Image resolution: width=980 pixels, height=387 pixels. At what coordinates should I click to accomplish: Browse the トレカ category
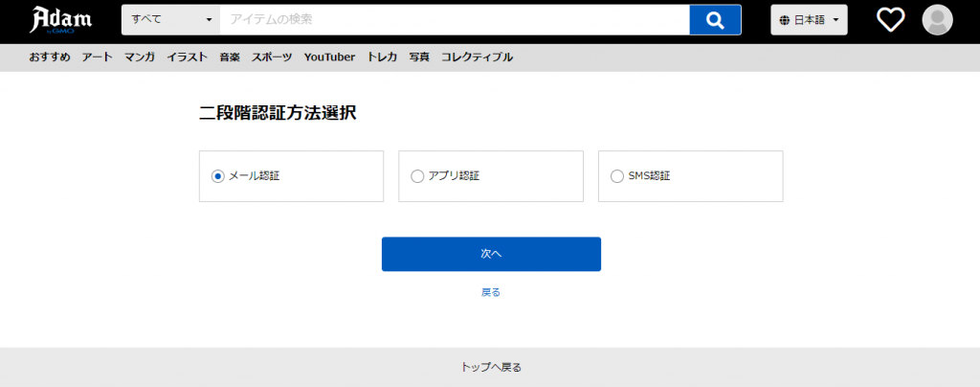click(x=382, y=57)
